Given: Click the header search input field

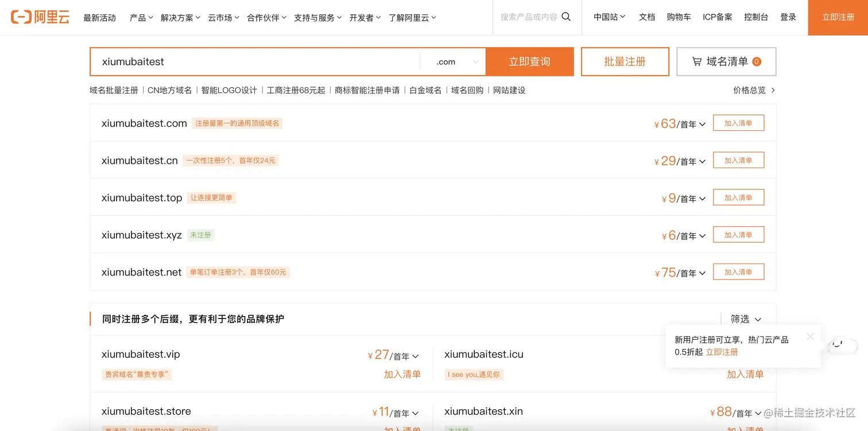Looking at the screenshot, I should 528,17.
